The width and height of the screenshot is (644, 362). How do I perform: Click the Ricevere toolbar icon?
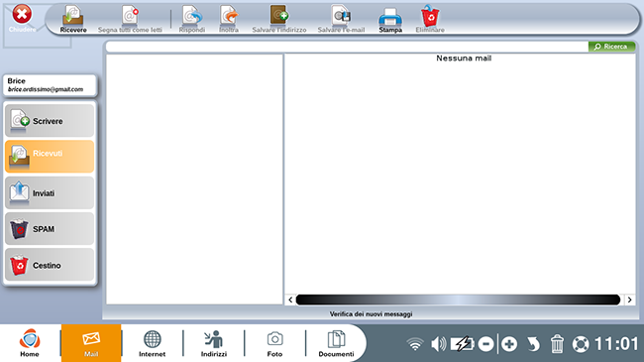73,19
